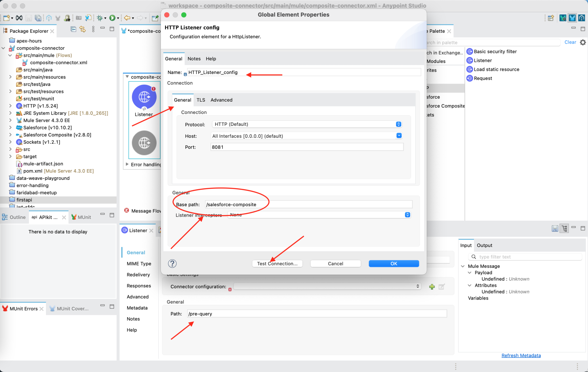
Task: Switch to the TLS tab
Action: pyautogui.click(x=201, y=100)
